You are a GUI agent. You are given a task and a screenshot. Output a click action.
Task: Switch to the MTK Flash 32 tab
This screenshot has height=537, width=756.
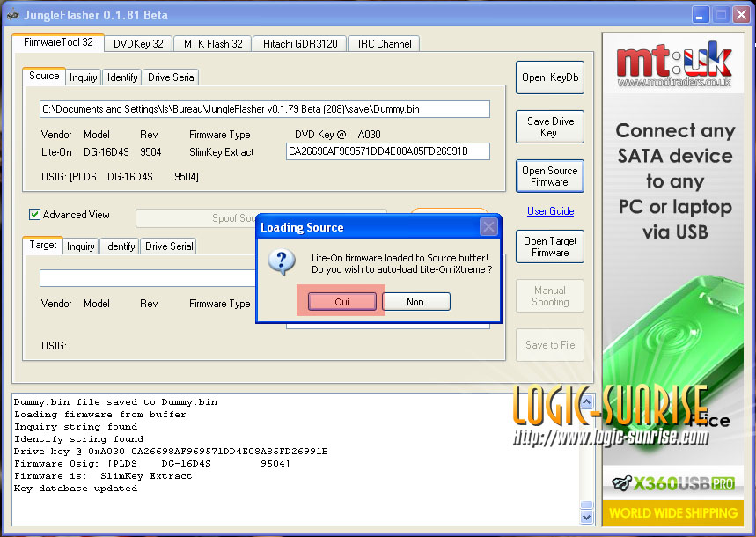click(x=213, y=44)
